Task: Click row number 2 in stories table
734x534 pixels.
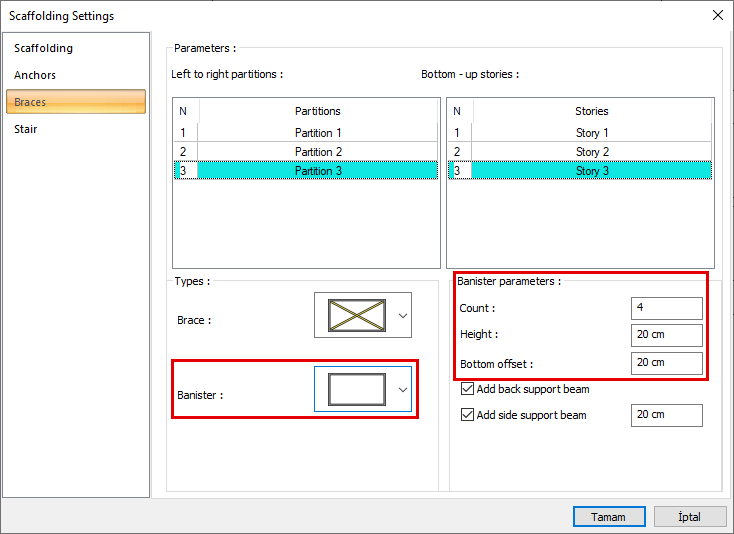Action: 457,152
